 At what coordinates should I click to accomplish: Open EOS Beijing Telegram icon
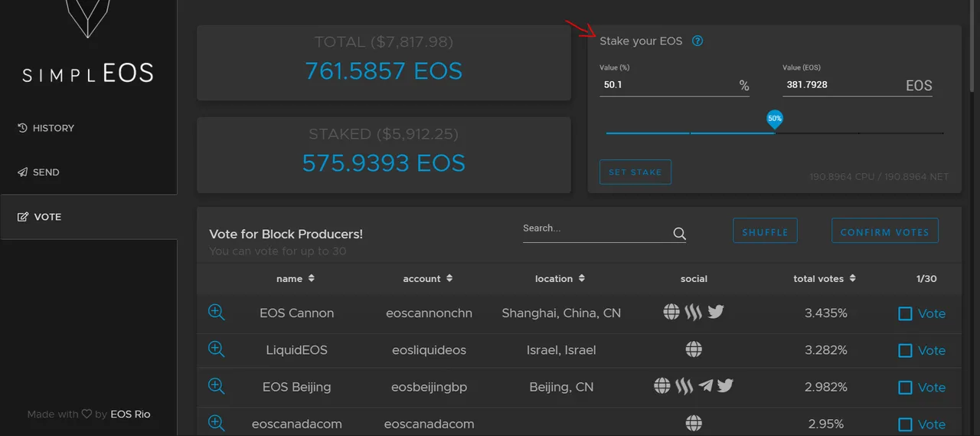[705, 385]
